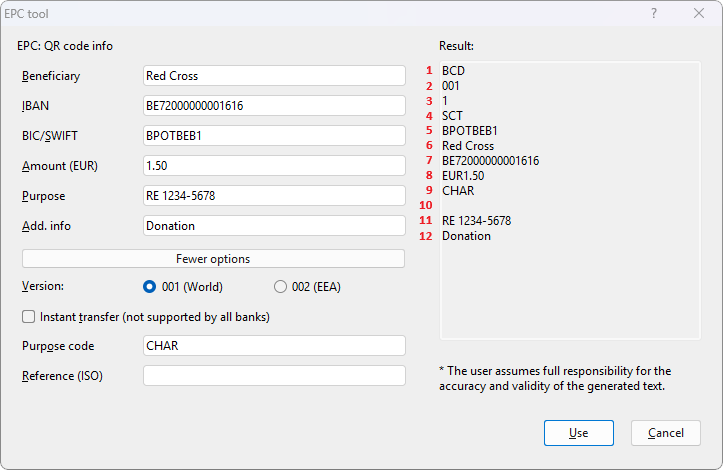
Task: Click result line 11 RE 1234-5678
Action: (x=476, y=221)
